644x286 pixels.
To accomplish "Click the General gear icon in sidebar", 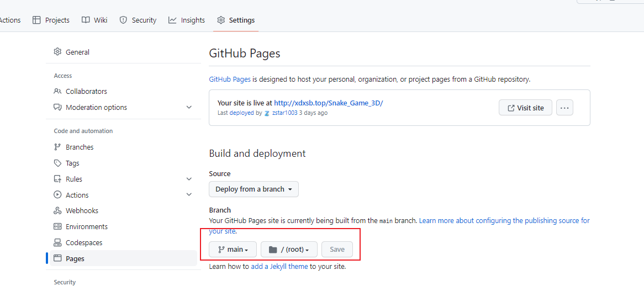I will [57, 52].
